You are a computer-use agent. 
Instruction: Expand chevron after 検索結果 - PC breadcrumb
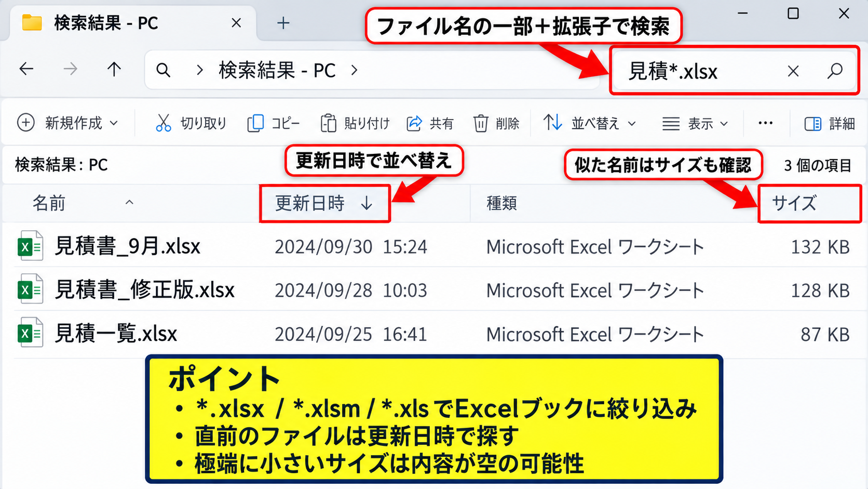click(x=355, y=70)
